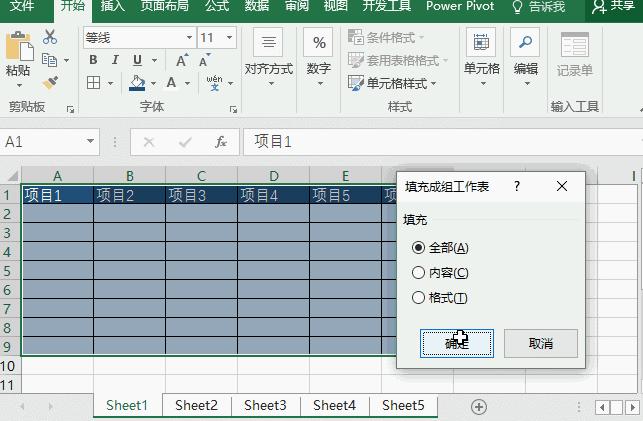
Task: Click the Copy icon in clipboard group
Action: pyautogui.click(x=50, y=60)
